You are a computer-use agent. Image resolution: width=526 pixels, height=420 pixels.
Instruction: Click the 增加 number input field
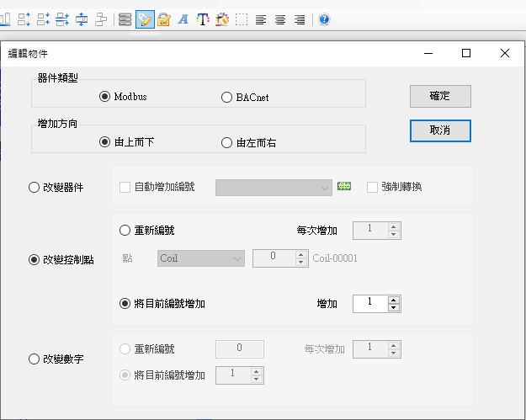[369, 303]
